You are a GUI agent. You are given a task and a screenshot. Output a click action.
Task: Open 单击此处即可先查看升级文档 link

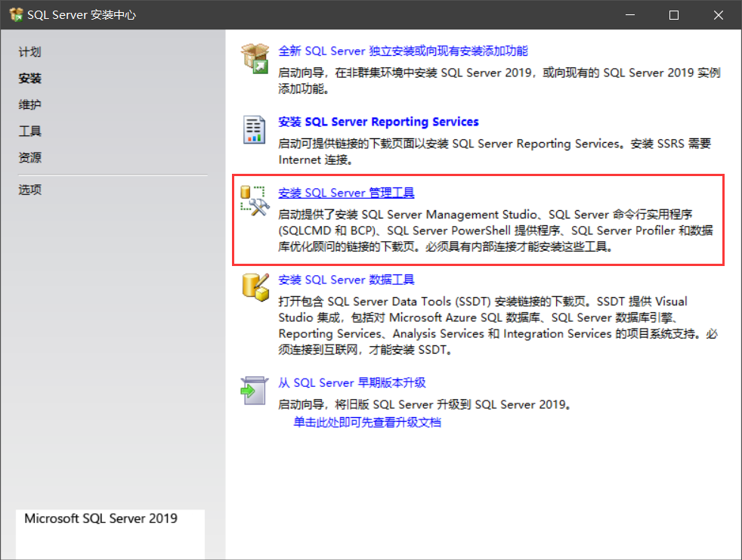click(x=366, y=422)
